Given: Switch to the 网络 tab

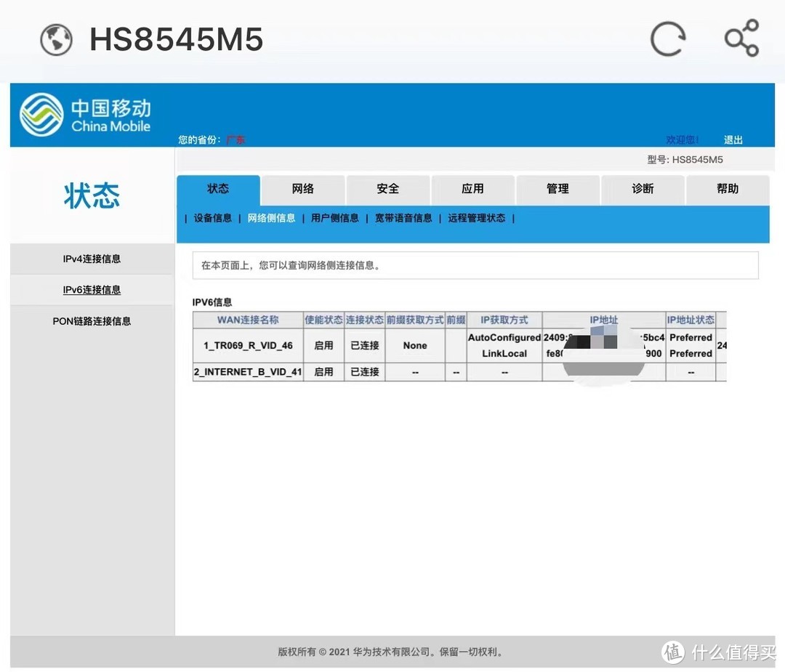Looking at the screenshot, I should point(302,190).
